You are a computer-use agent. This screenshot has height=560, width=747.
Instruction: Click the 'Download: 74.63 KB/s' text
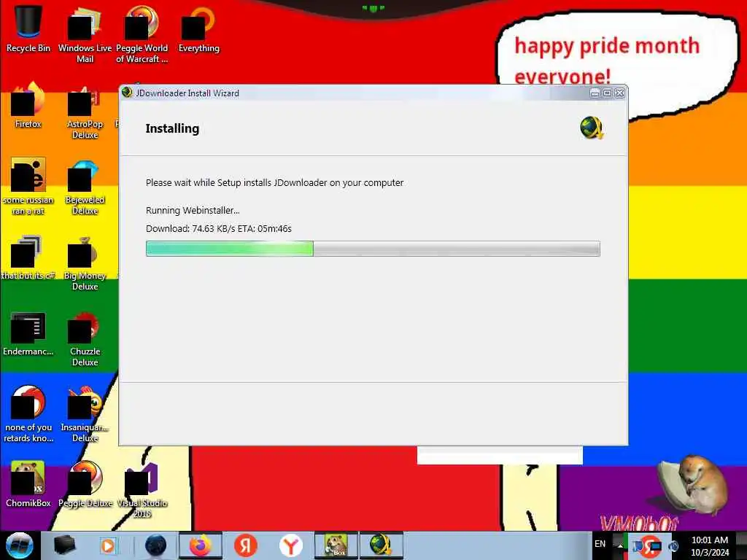192,228
